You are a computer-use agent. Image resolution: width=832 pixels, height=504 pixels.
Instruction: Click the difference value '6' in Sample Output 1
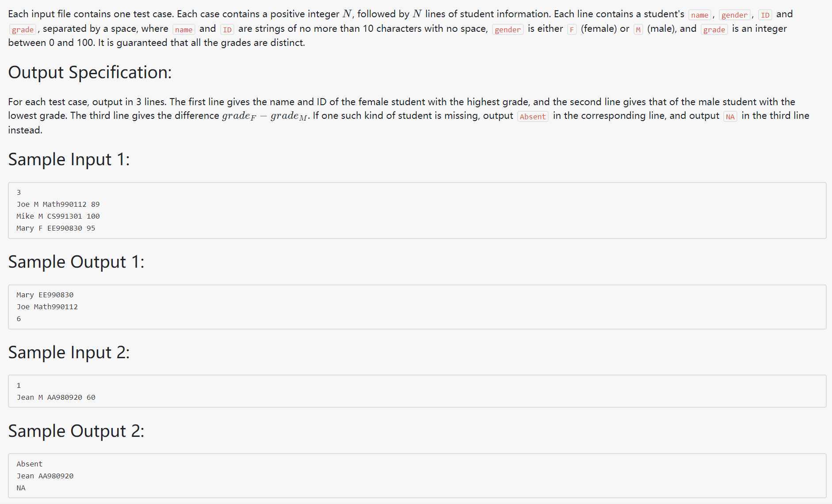19,318
